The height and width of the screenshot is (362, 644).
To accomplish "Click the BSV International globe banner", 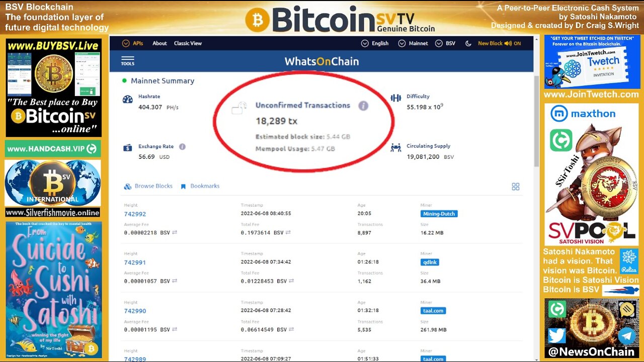I will click(x=53, y=183).
